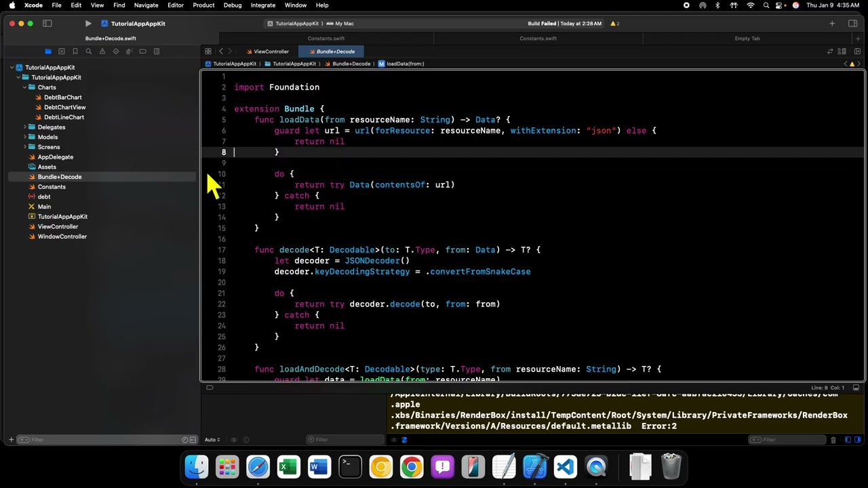The image size is (868, 488).
Task: Open the Breakpoint navigator
Action: click(x=142, y=52)
